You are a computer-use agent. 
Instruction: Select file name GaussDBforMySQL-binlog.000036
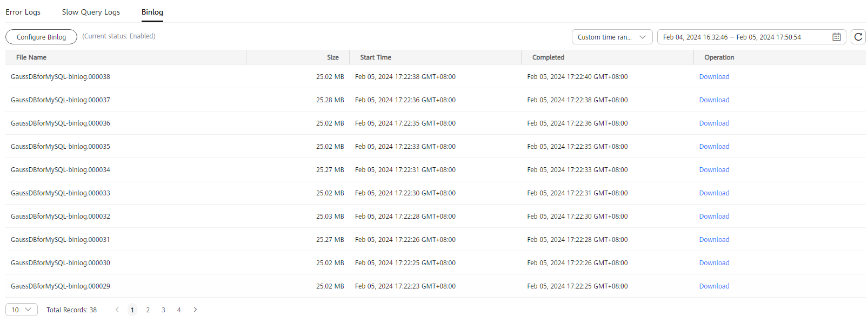click(61, 123)
